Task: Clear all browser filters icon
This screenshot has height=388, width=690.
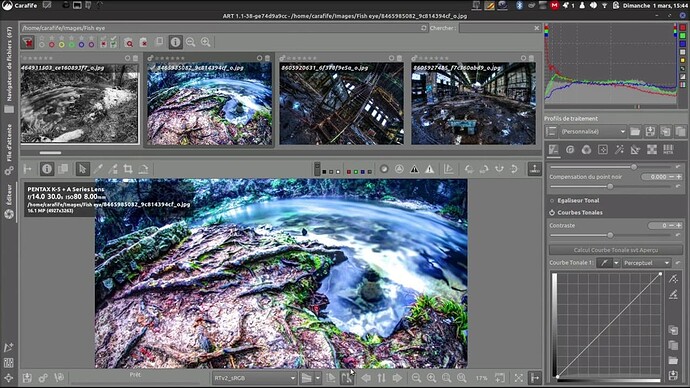Action: point(28,42)
